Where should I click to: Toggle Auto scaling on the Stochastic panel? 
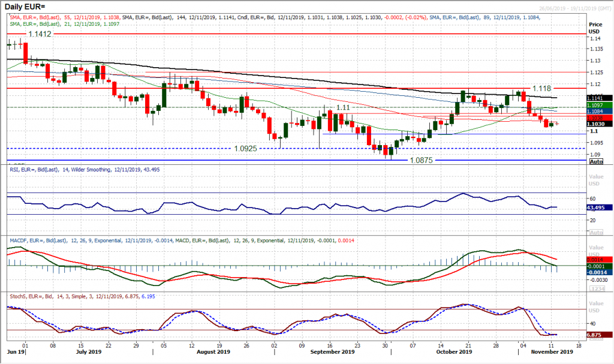[596, 338]
